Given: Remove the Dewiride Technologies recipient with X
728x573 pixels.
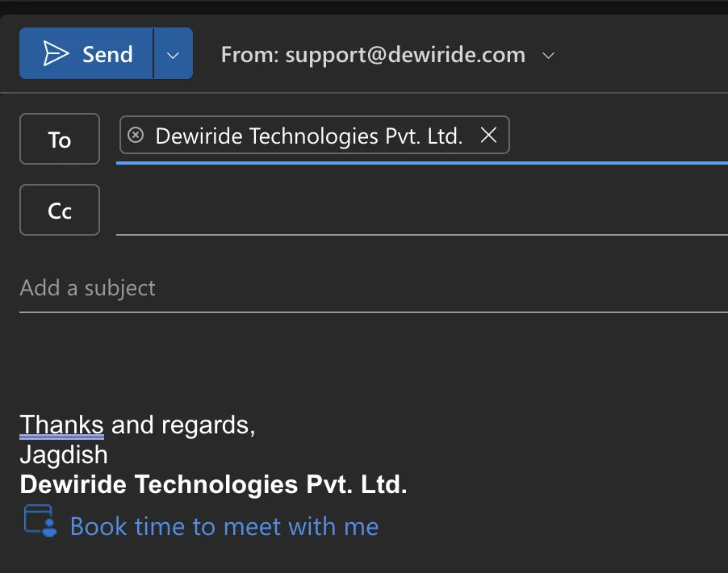Looking at the screenshot, I should click(488, 135).
